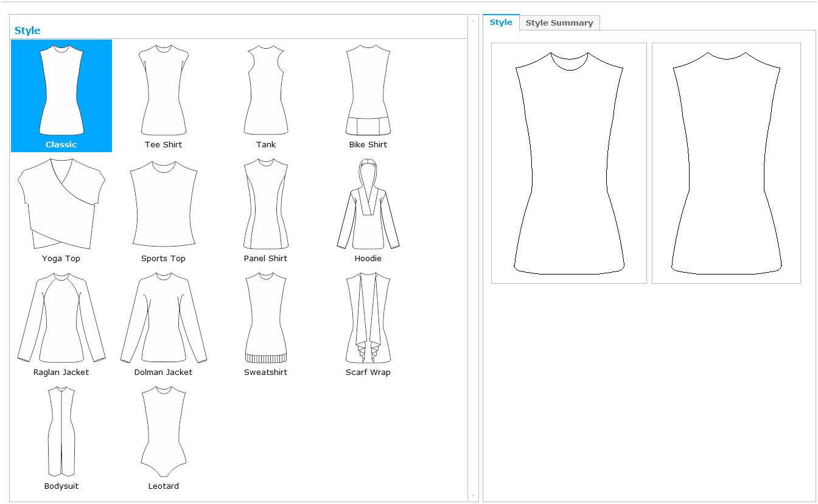Select the Hoodie style icon
The width and height of the screenshot is (818, 504).
[x=368, y=205]
